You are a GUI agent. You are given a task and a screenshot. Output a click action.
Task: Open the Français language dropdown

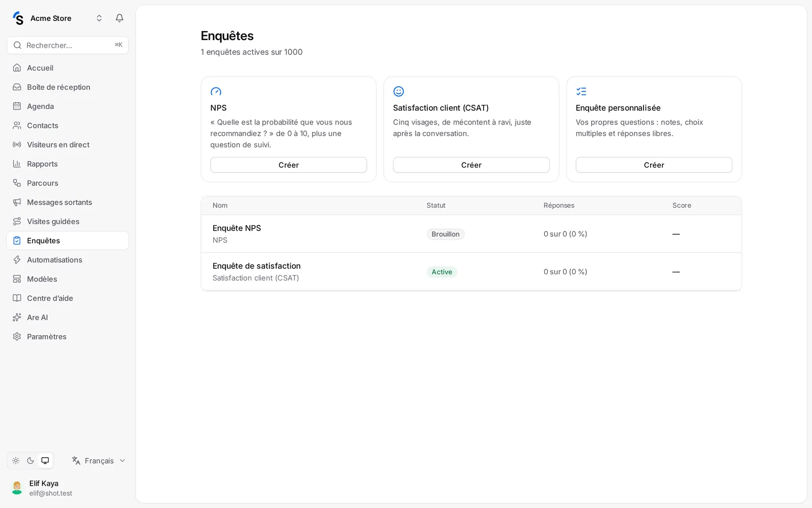(98, 461)
